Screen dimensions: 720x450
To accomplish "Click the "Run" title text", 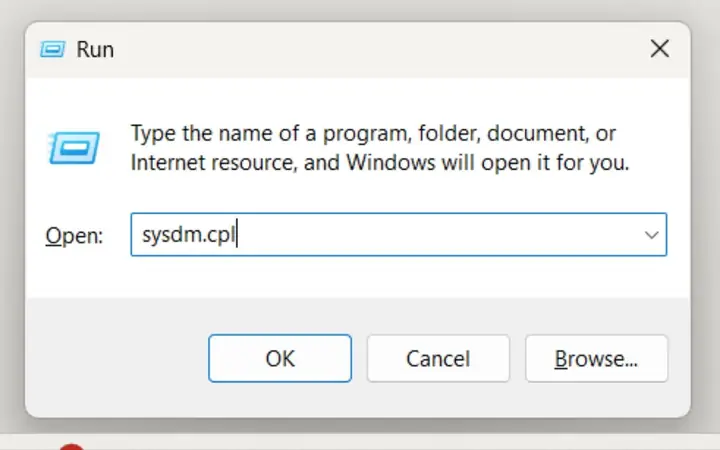I will [x=95, y=49].
